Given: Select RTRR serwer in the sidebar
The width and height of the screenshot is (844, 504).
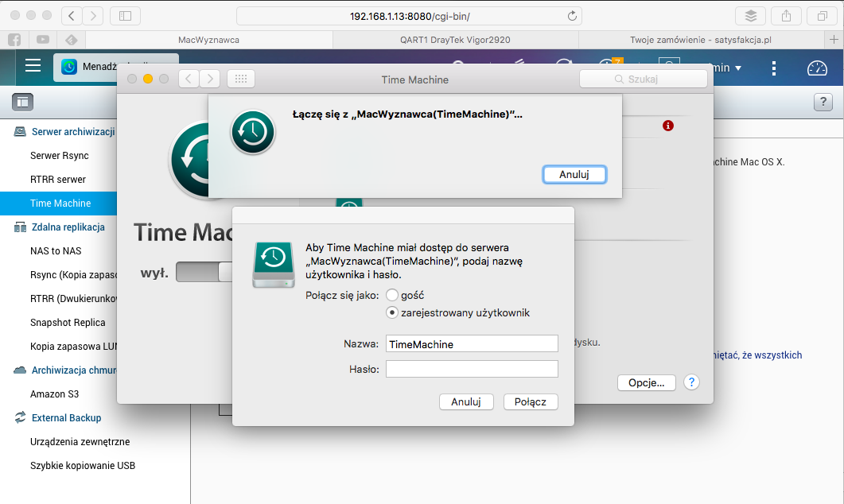Looking at the screenshot, I should [58, 179].
